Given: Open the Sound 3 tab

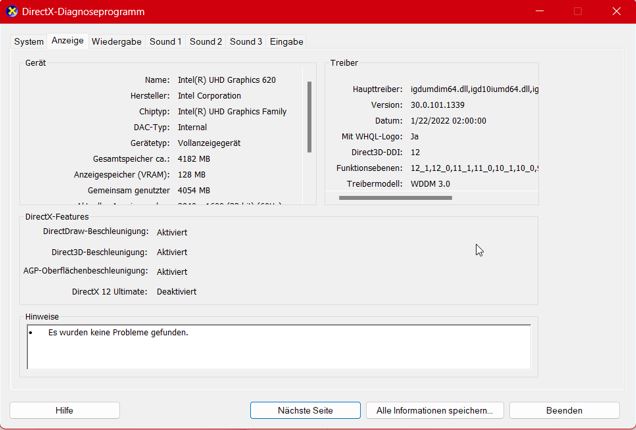Looking at the screenshot, I should [x=245, y=42].
